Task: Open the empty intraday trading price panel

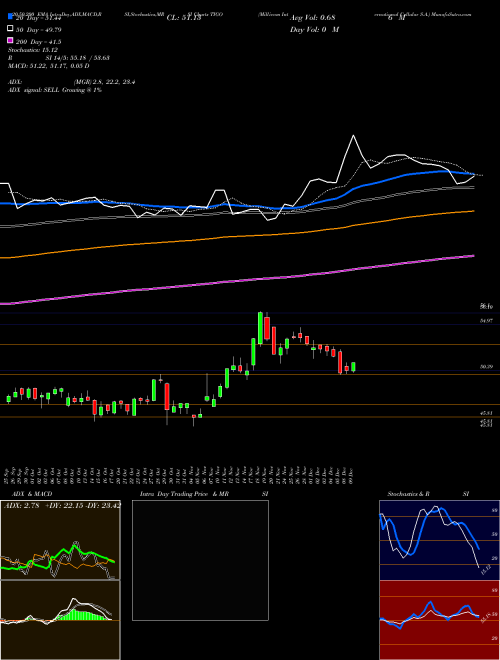Action: click(x=200, y=560)
